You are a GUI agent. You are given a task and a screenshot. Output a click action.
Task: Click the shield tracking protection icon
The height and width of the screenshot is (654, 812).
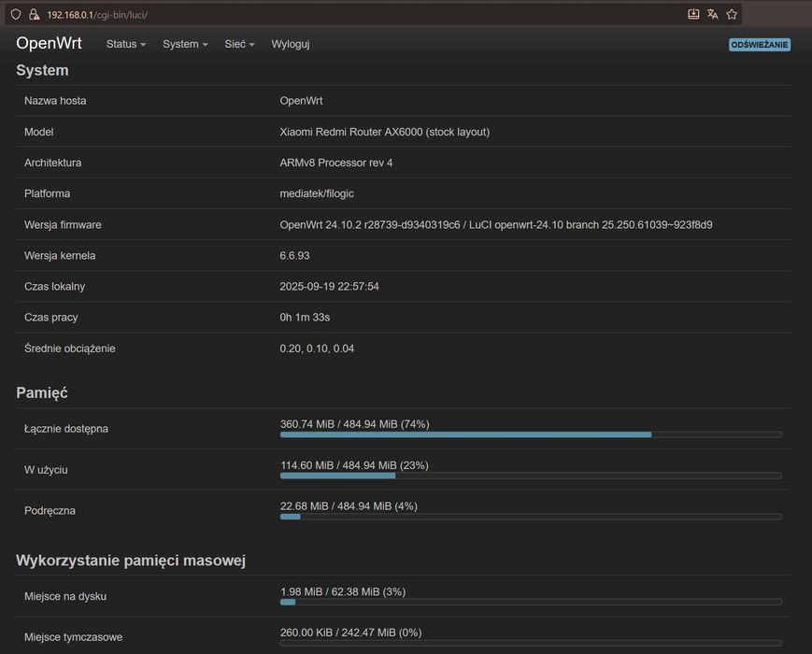(x=16, y=15)
